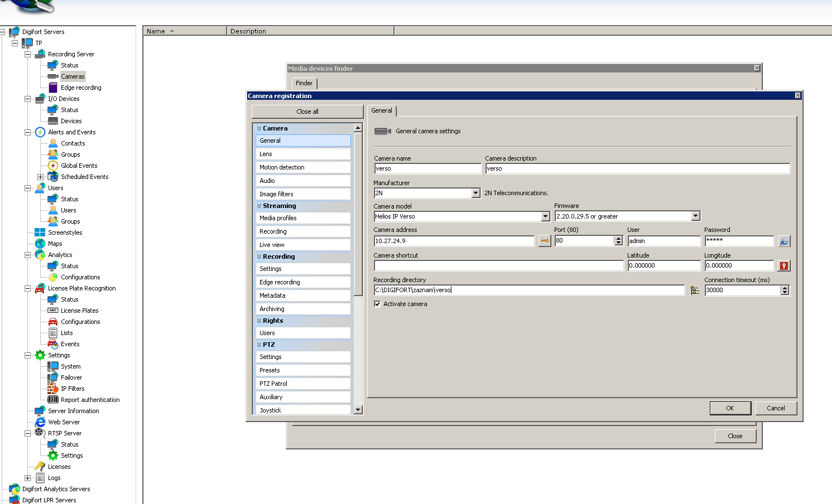
Task: Click OK to save camera registration
Action: [x=730, y=408]
